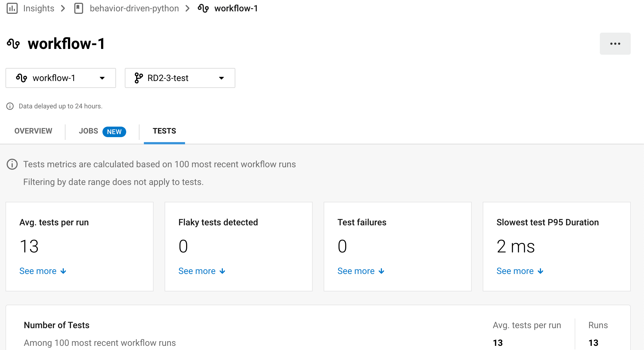Select the Tests tab
Image resolution: width=644 pixels, height=350 pixels.
[x=164, y=131]
